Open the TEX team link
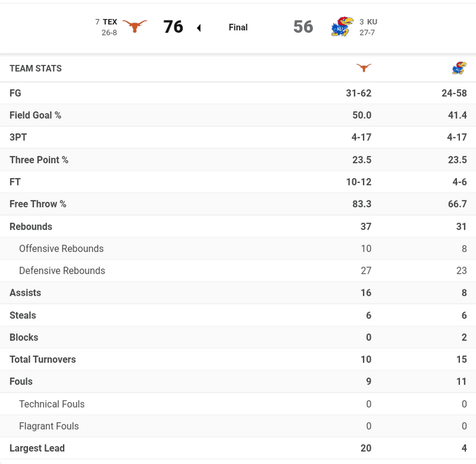 [110, 22]
